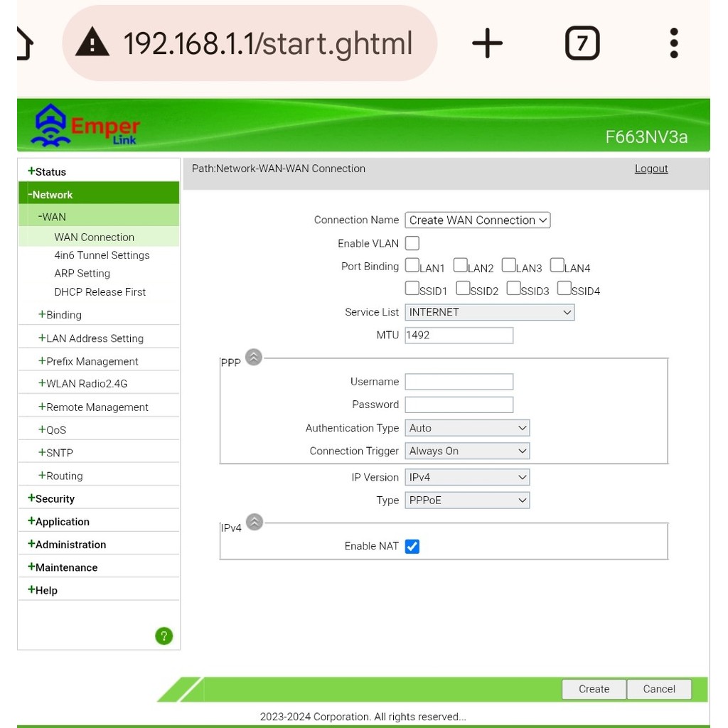This screenshot has width=728, height=728.
Task: Click the Emper Link logo
Action: (85, 126)
